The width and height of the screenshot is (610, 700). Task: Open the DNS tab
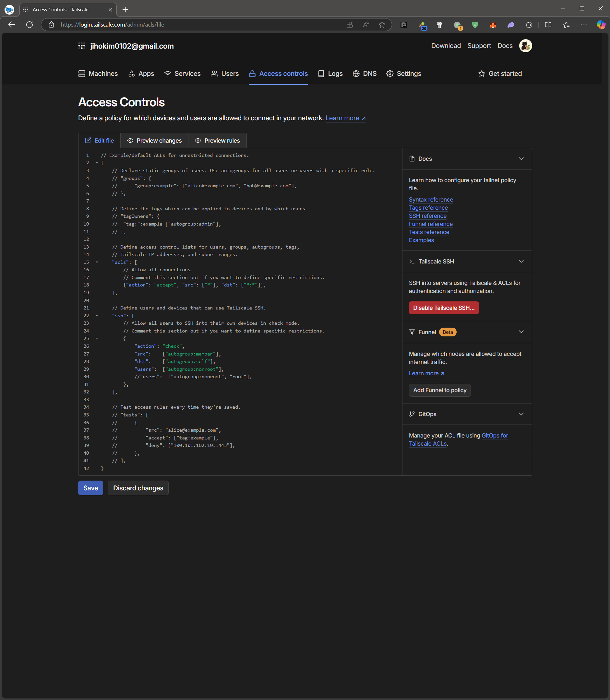click(365, 74)
